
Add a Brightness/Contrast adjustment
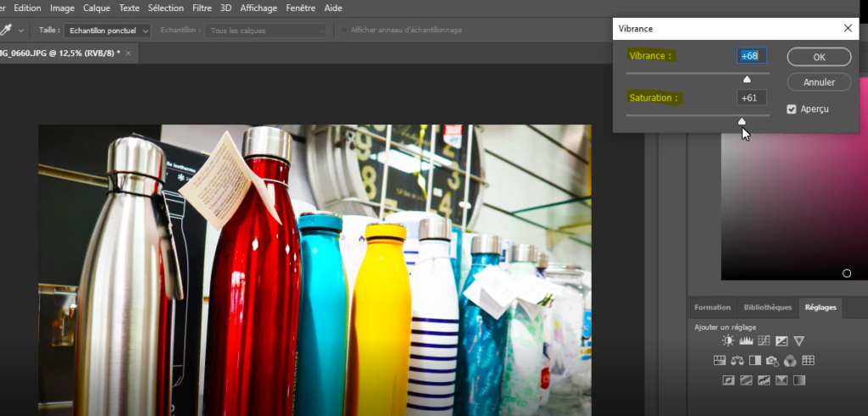pyautogui.click(x=727, y=341)
